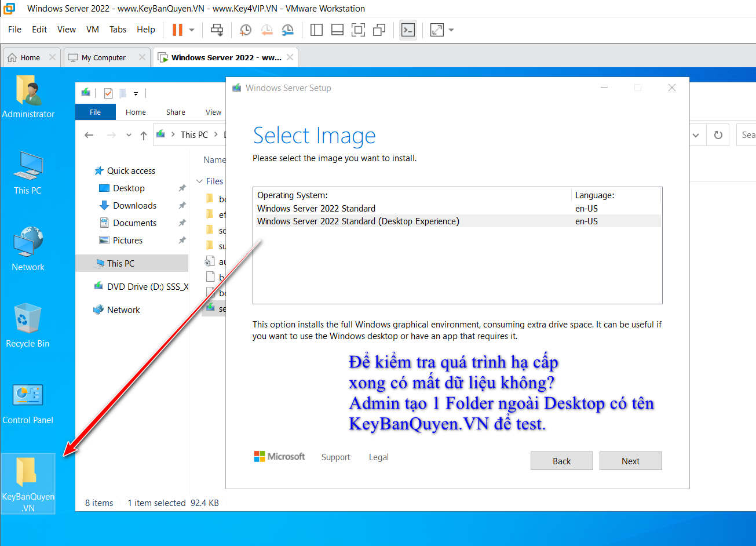The width and height of the screenshot is (756, 546).
Task: Select This PC in the navigation pane
Action: [132, 263]
